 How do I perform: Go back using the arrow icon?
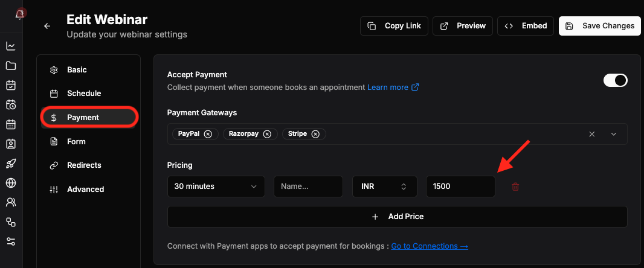[47, 26]
